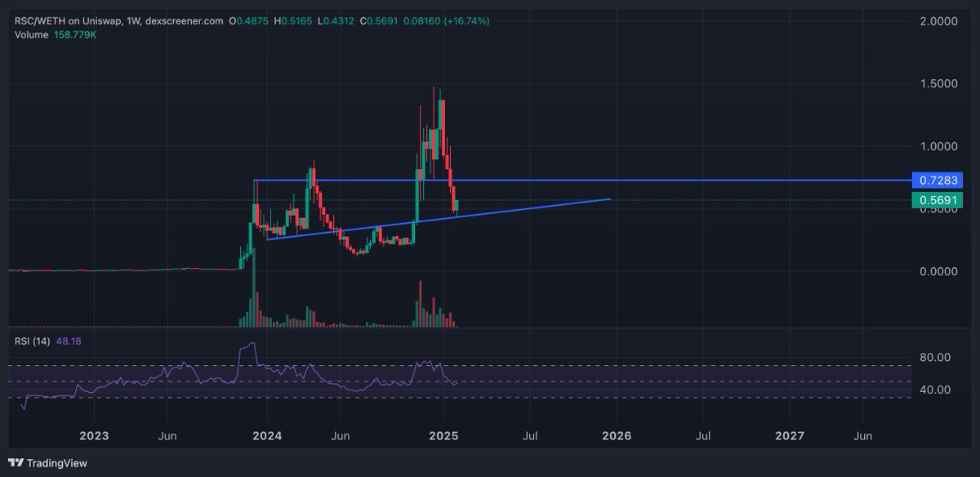Click the RSI value 48.18
Screen dimensions: 980x477
pos(69,341)
